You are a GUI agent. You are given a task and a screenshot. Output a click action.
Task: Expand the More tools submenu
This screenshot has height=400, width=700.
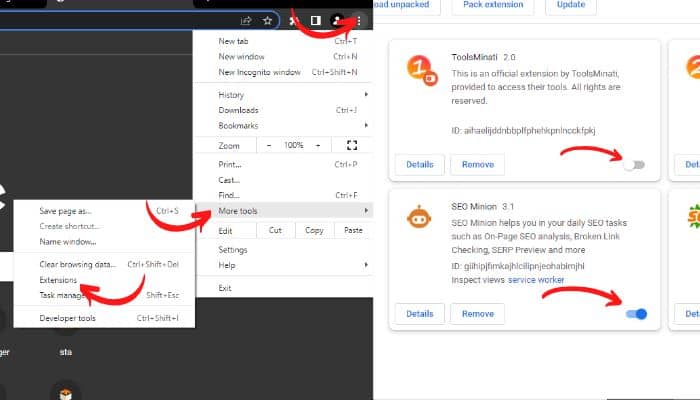click(283, 211)
